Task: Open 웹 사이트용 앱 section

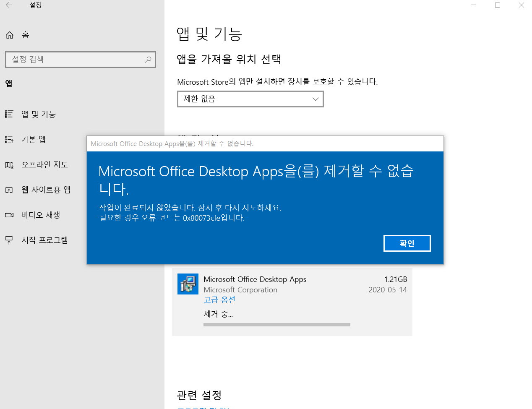Action: [x=46, y=190]
